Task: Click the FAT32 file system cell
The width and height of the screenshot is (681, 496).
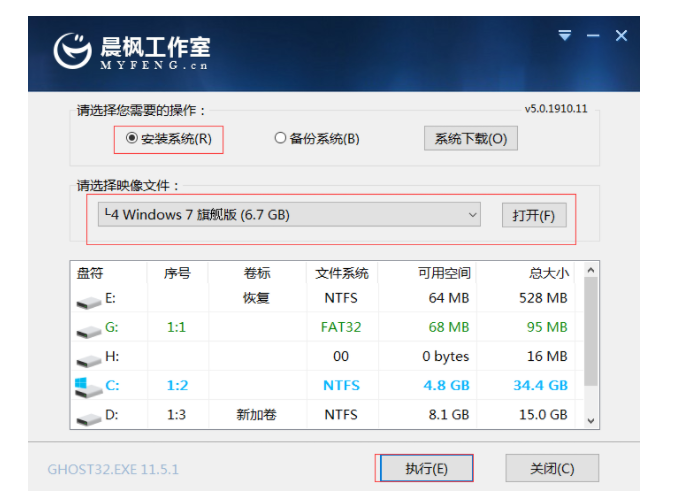Action: click(341, 327)
